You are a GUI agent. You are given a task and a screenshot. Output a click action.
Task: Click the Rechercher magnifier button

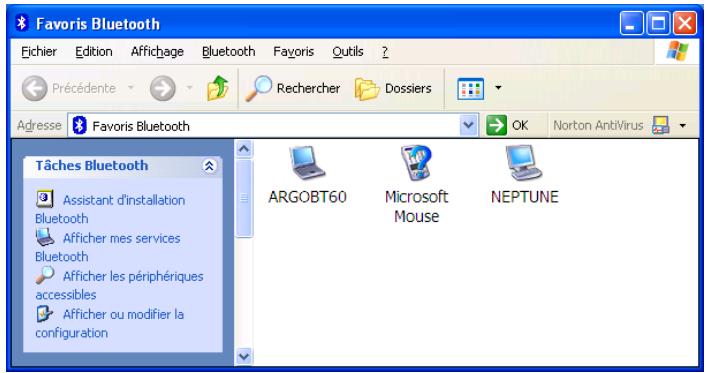click(x=292, y=88)
